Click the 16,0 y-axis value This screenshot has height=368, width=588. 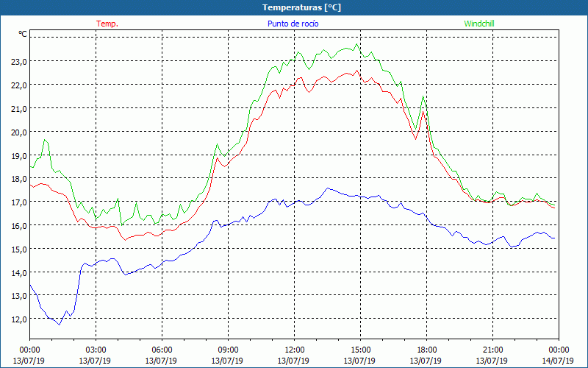point(19,226)
